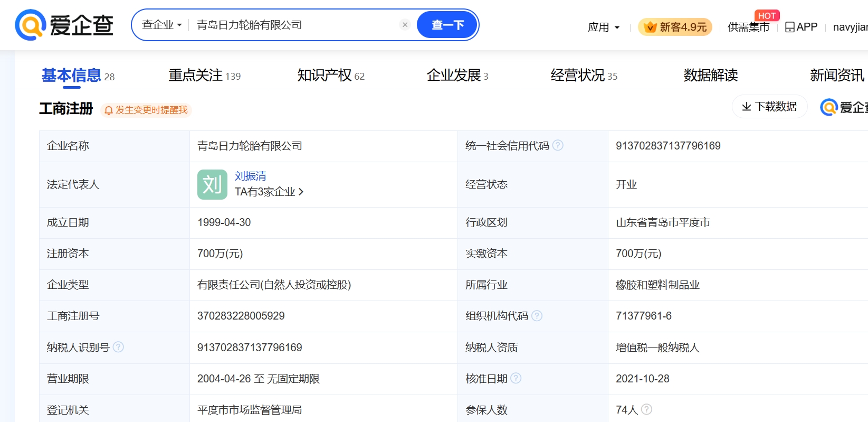This screenshot has width=868, height=422.
Task: Click the help icon beside 核准日期
Action: click(x=516, y=378)
